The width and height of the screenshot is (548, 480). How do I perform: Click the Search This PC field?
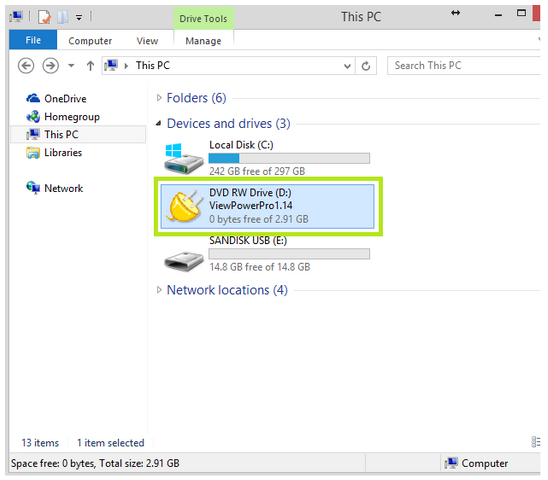[x=464, y=65]
